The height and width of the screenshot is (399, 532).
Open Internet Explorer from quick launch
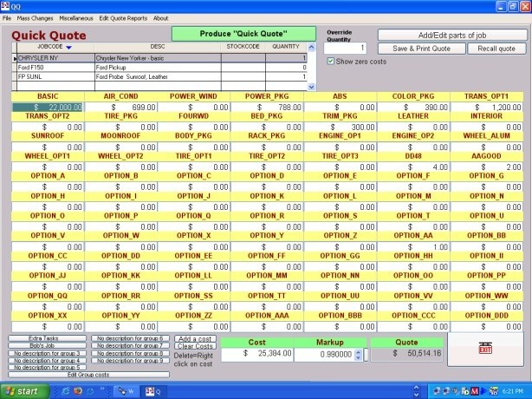(x=67, y=391)
